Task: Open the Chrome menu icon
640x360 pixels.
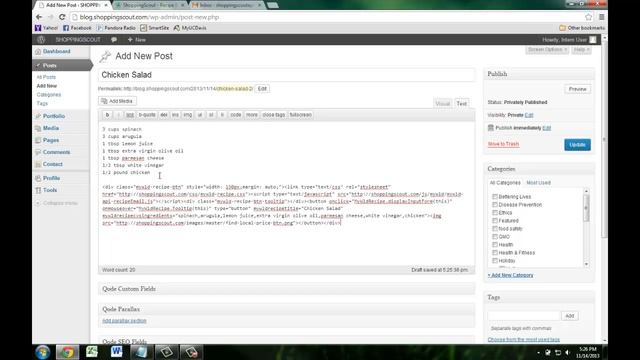Action: click(x=601, y=17)
